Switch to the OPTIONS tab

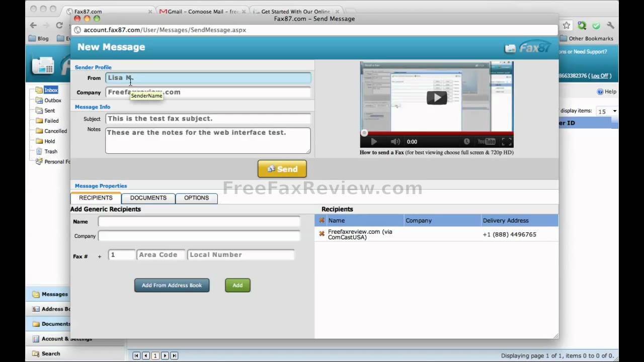click(x=196, y=198)
